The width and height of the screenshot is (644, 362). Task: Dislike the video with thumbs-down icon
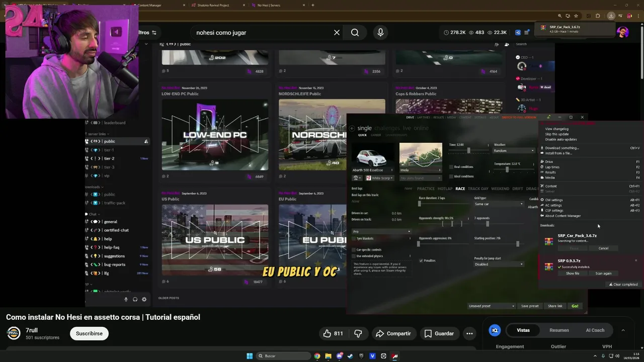click(x=358, y=333)
